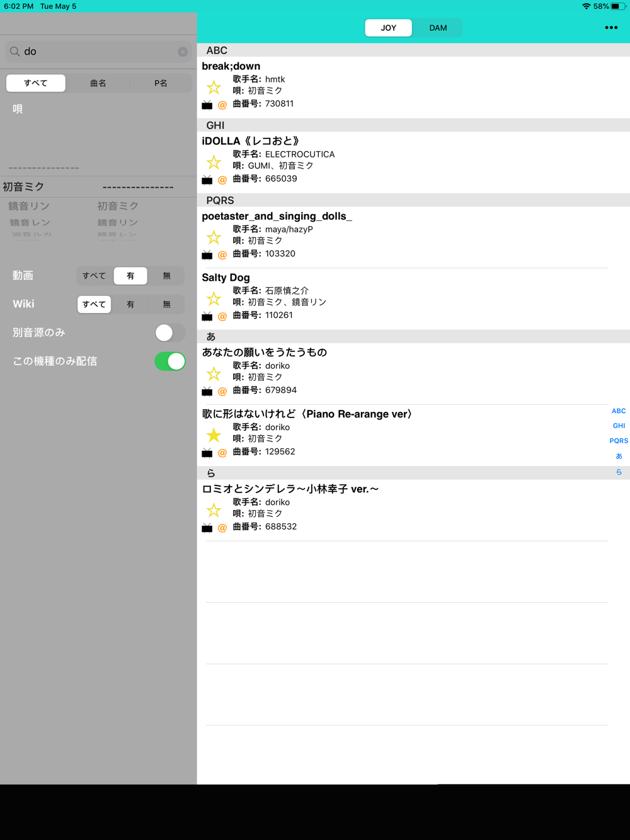
Task: Pick 初音ミク in right picker column
Action: (x=118, y=206)
